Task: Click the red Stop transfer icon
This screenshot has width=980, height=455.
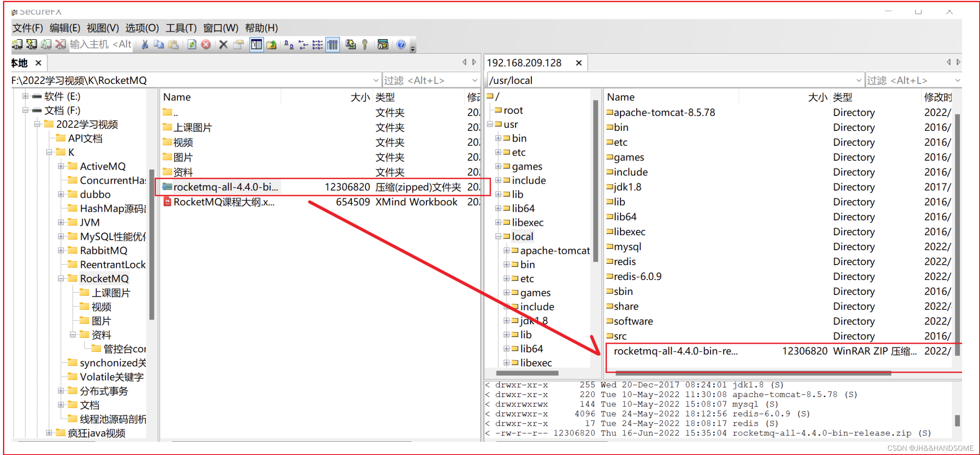Action: pyautogui.click(x=206, y=44)
